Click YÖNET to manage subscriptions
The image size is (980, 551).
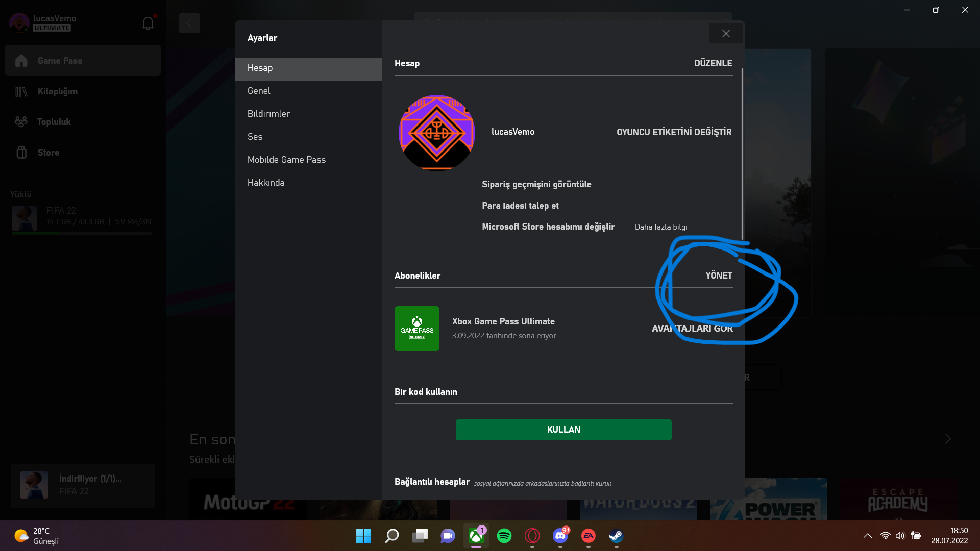[719, 275]
